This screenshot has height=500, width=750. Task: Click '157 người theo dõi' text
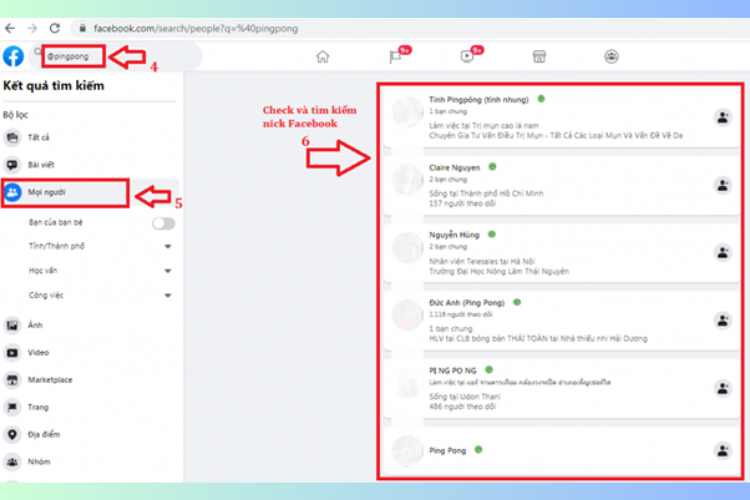[x=462, y=203]
